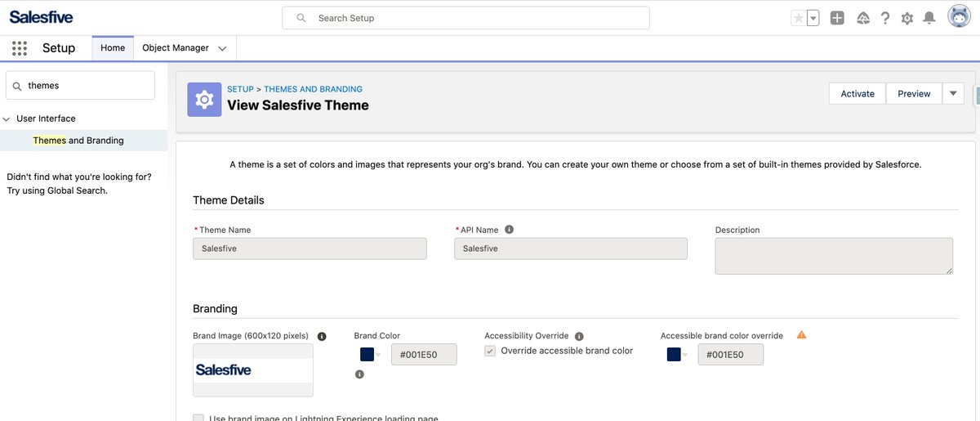Expand the Object Manager tab chevron
Screen dimensions: 980x421
point(222,48)
